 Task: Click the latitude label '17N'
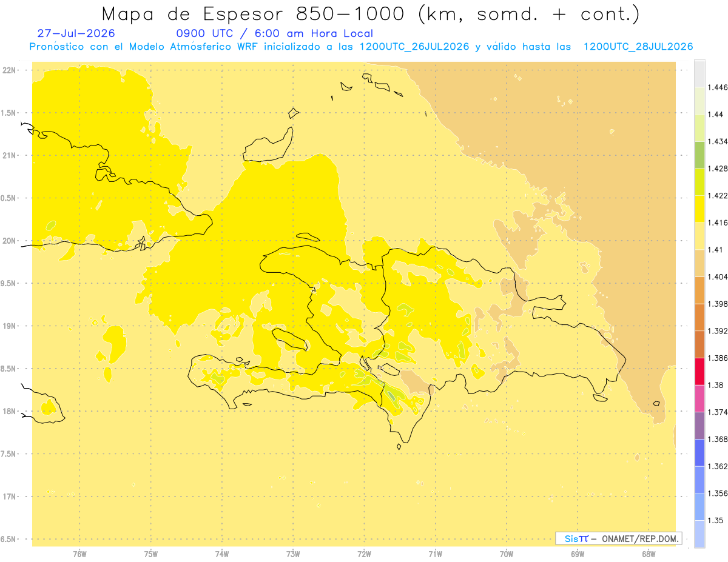pos(10,497)
